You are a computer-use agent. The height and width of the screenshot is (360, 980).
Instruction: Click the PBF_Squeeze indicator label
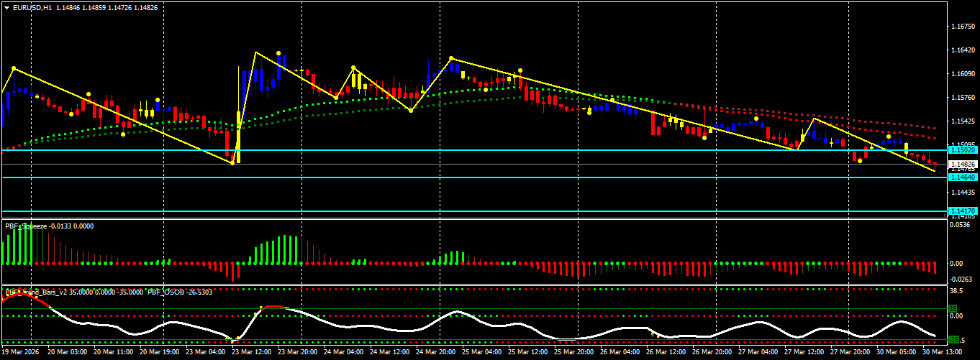(26, 226)
